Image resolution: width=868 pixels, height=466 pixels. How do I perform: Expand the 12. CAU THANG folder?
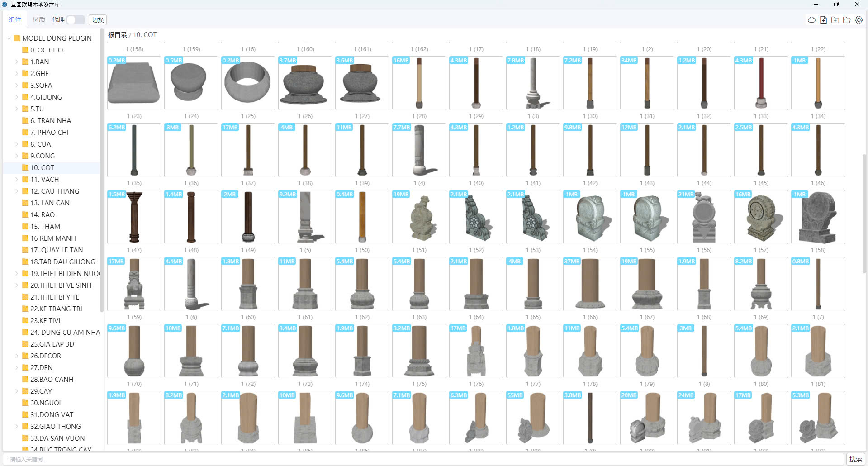17,191
